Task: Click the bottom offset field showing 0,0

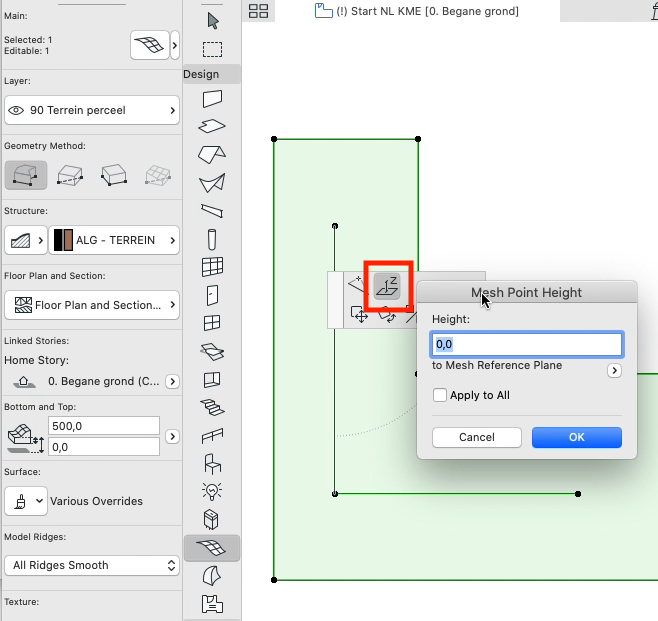Action: [x=104, y=447]
